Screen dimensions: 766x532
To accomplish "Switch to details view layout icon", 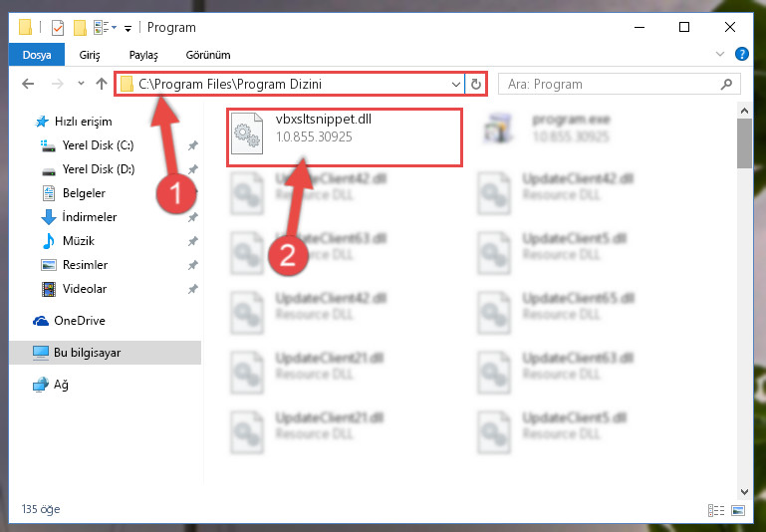I will pyautogui.click(x=716, y=510).
